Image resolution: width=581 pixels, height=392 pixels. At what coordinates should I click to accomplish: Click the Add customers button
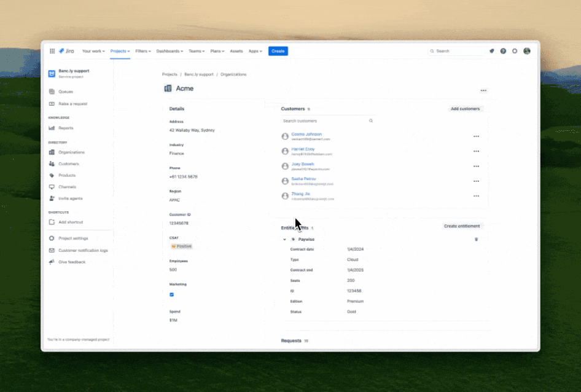click(x=465, y=109)
